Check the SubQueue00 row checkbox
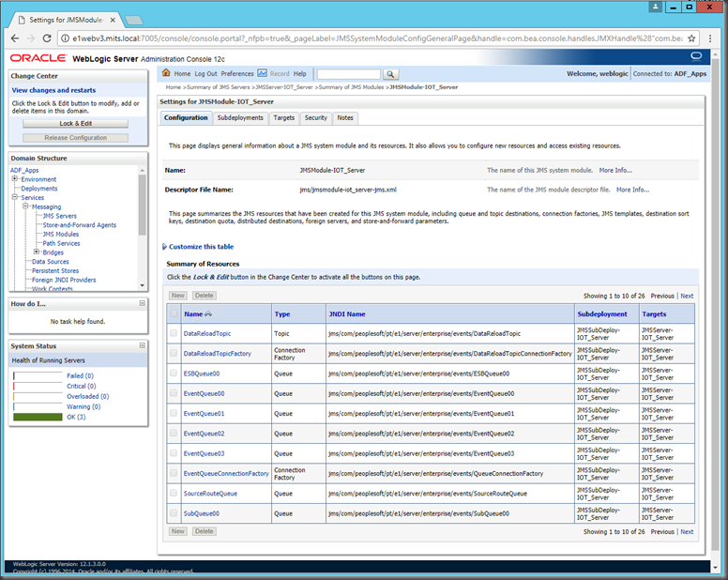The height and width of the screenshot is (580, 728). [174, 512]
